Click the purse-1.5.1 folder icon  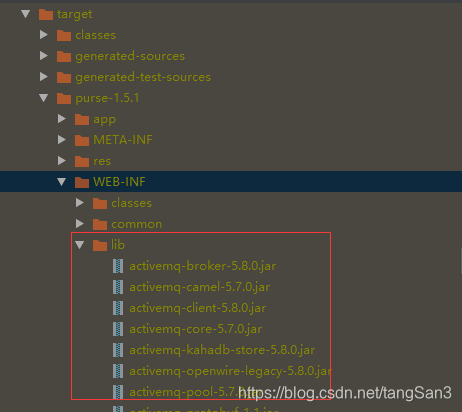(x=64, y=98)
